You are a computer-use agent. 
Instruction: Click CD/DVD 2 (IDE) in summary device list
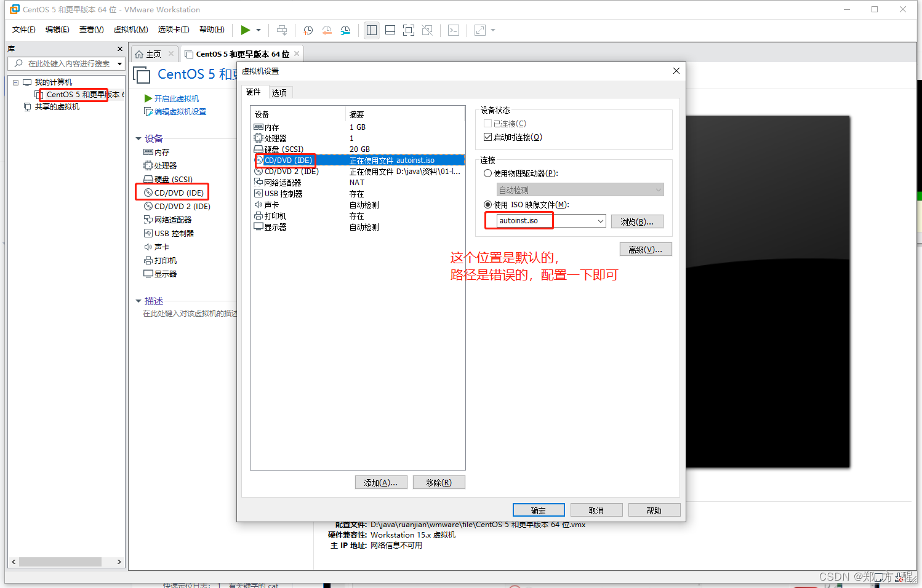tap(182, 207)
